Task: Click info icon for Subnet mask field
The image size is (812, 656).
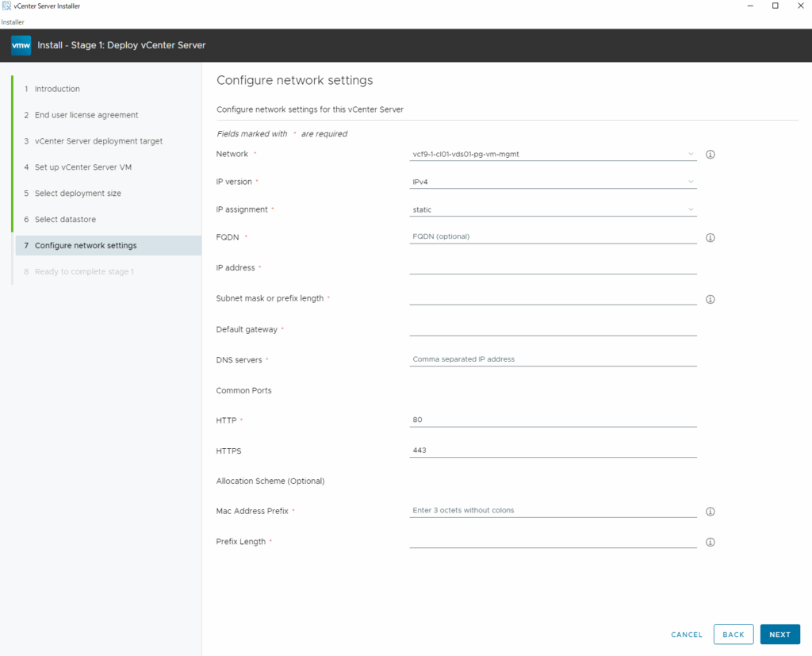Action: point(710,299)
